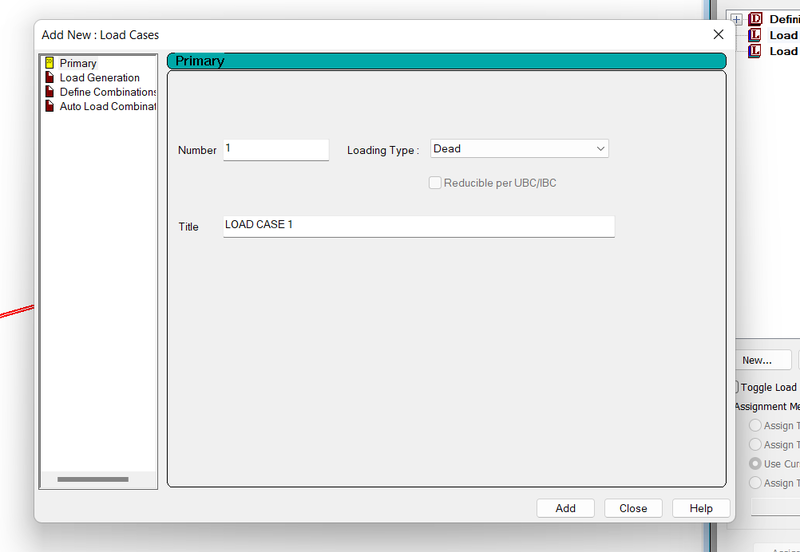Click the Load Generation page icon
Viewport: 800px width, 552px height.
[x=49, y=78]
